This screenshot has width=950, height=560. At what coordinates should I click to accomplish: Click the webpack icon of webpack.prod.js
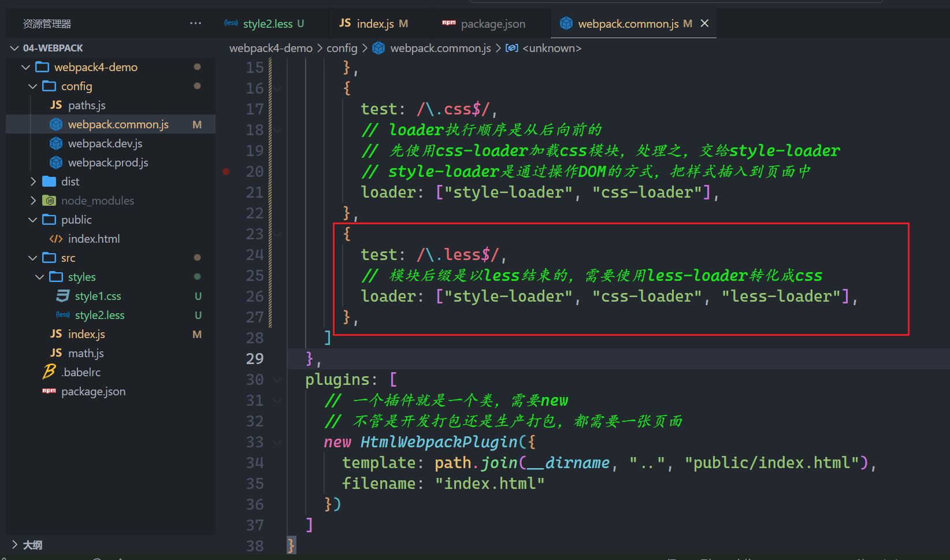click(56, 162)
